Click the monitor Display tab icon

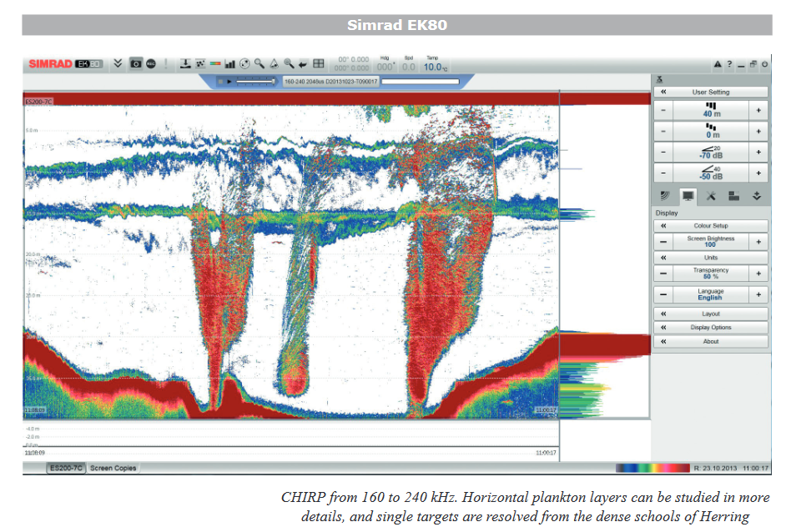click(688, 196)
